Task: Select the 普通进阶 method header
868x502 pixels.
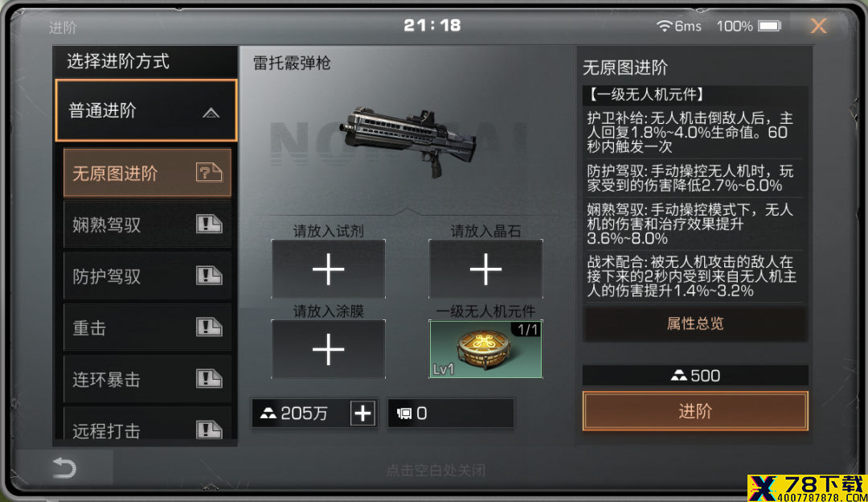Action: click(x=146, y=110)
